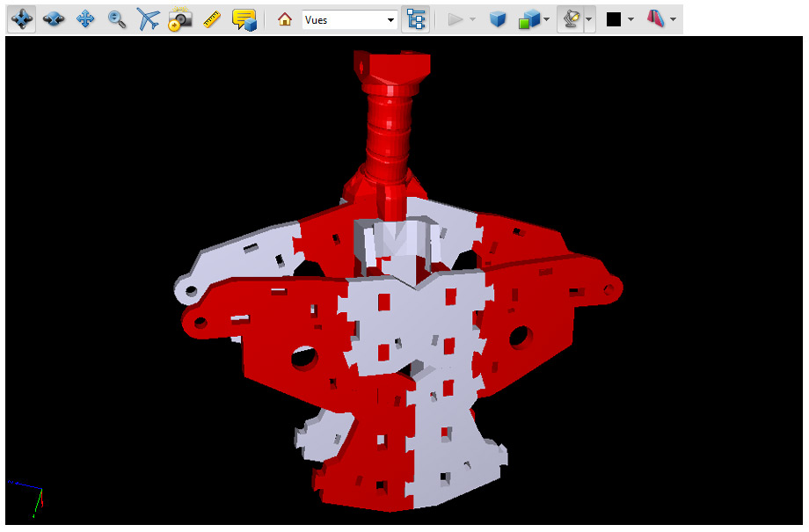Add a 3D comment note
Screen dimensions: 809x532
244,18
